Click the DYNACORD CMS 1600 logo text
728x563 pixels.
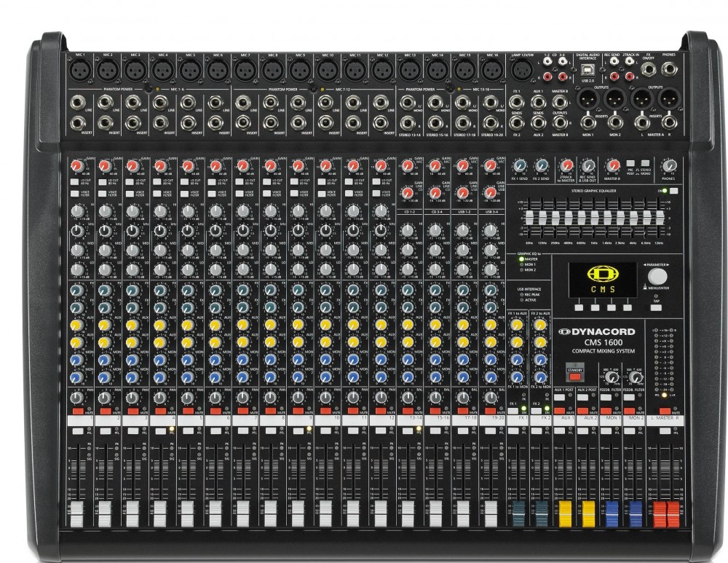(597, 336)
